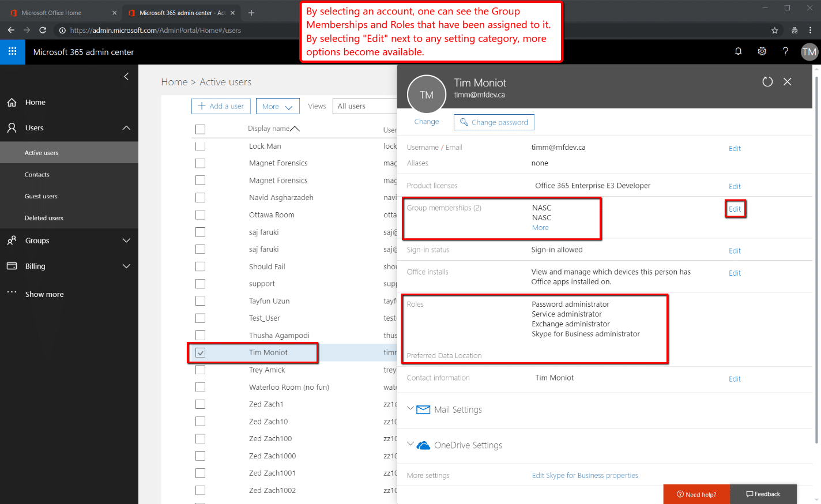Switch to Microsoft 365 admin center tab

point(182,13)
